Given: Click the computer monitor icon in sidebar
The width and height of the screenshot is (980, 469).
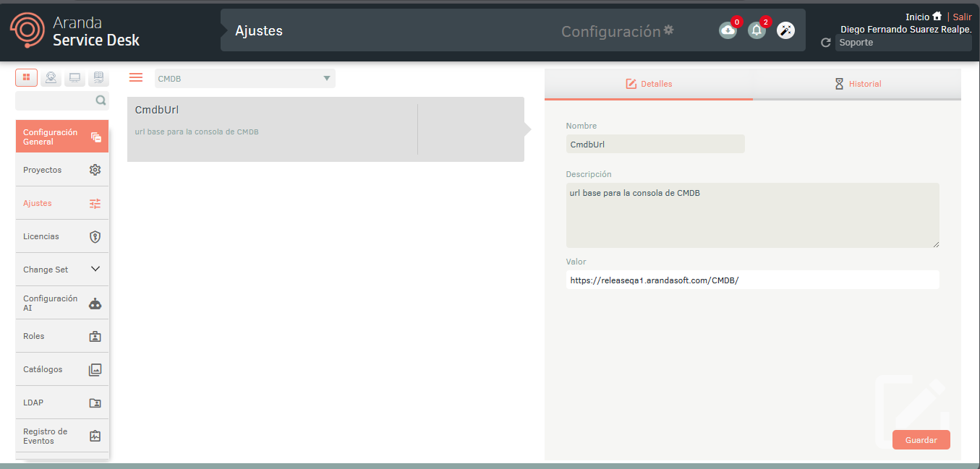Looking at the screenshot, I should [74, 78].
